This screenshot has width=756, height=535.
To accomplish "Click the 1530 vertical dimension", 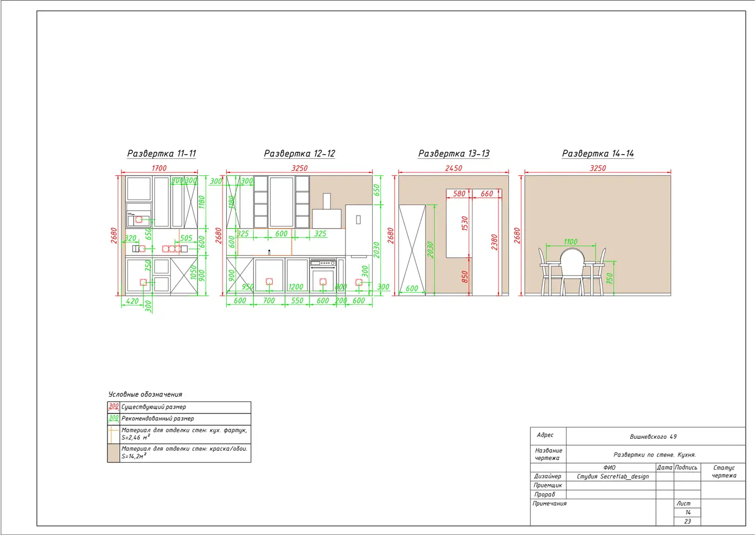I will pyautogui.click(x=464, y=224).
